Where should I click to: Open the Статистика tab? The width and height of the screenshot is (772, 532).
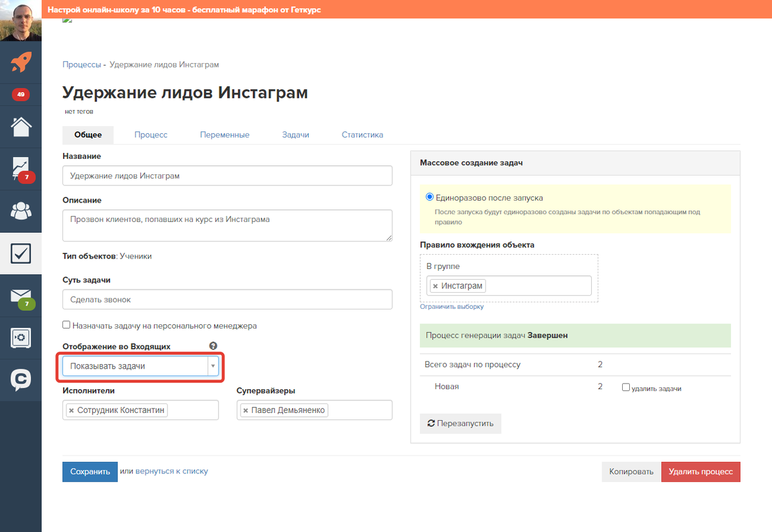pos(362,135)
